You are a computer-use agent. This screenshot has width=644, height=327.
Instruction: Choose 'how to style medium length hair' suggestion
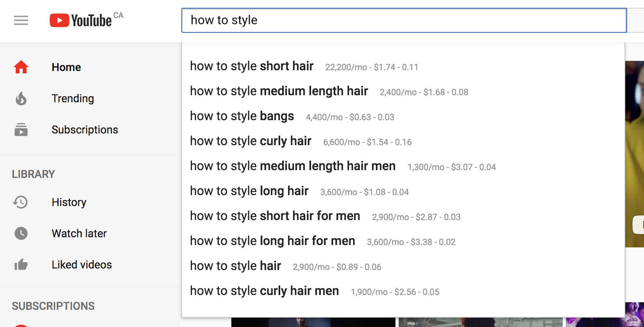click(x=279, y=91)
